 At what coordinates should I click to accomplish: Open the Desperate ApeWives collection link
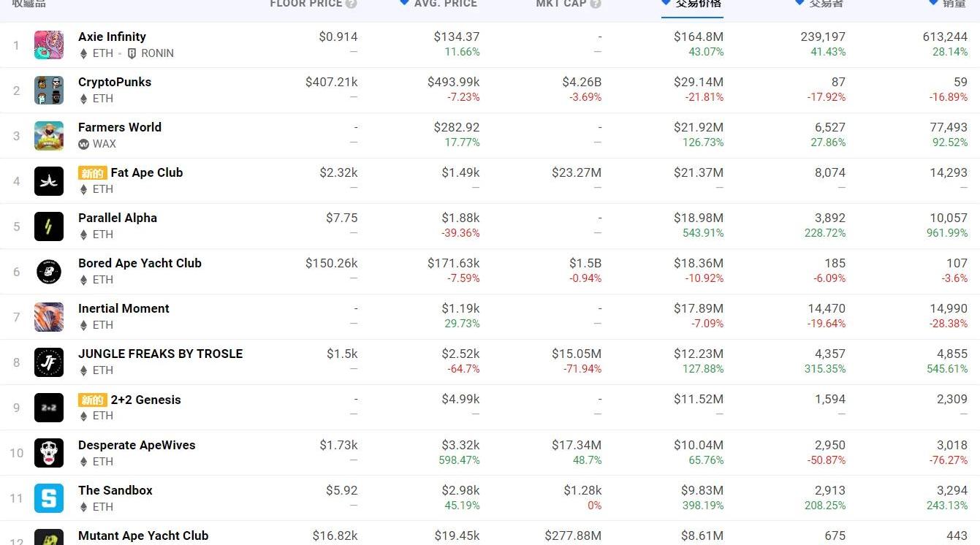coord(137,445)
